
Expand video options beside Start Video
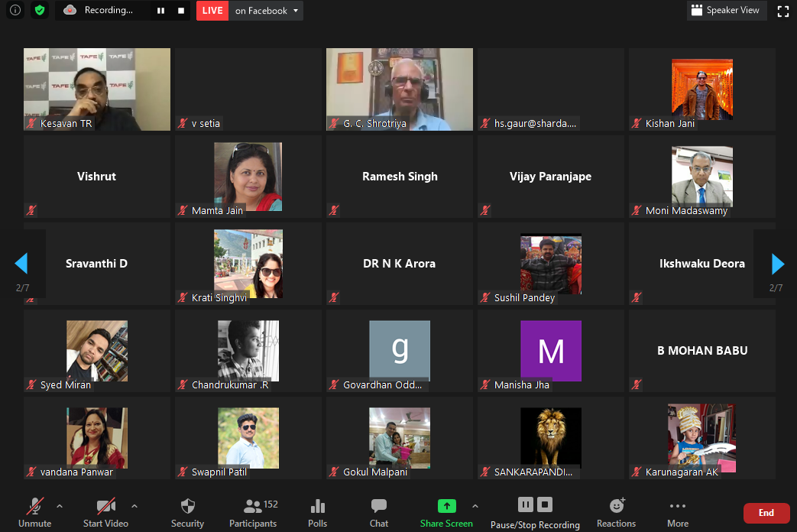tap(134, 506)
